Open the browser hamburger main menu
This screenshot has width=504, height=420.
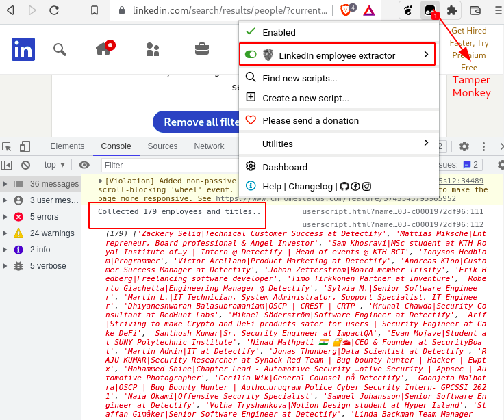click(499, 10)
